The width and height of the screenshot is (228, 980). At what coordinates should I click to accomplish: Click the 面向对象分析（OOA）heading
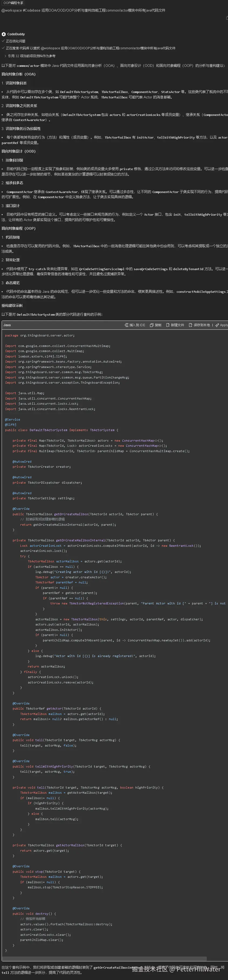point(18,74)
